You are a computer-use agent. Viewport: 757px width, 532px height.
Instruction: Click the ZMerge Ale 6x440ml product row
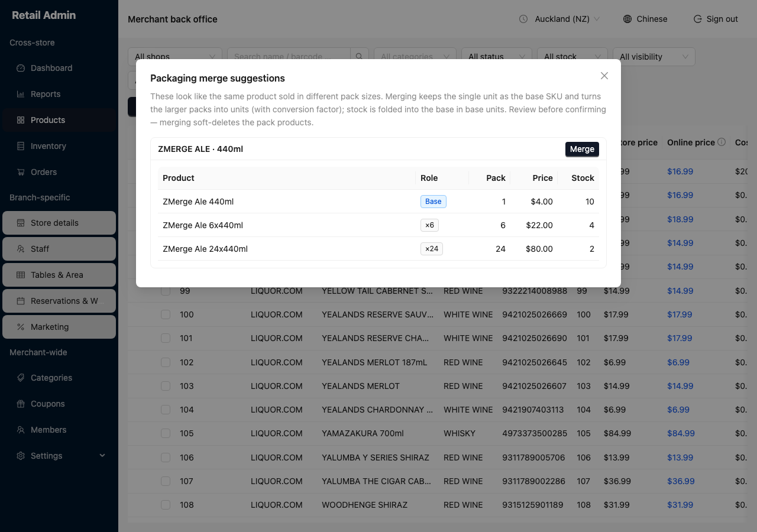click(x=378, y=225)
